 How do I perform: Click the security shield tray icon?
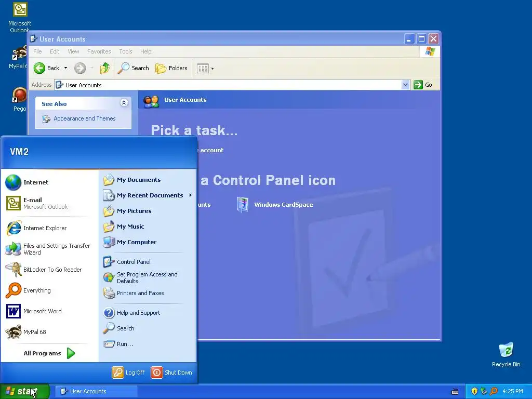click(474, 391)
